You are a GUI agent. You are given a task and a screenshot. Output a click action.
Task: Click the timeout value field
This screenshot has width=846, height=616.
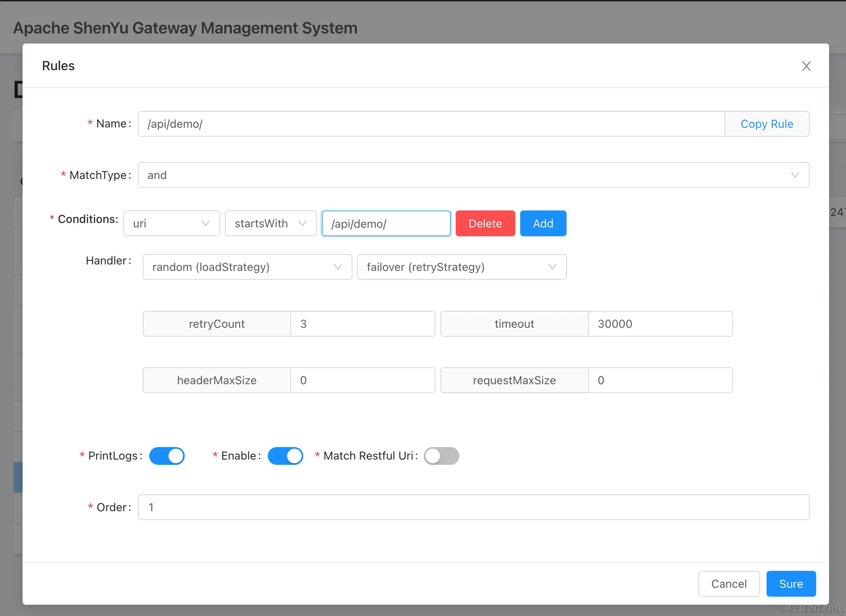(x=660, y=324)
